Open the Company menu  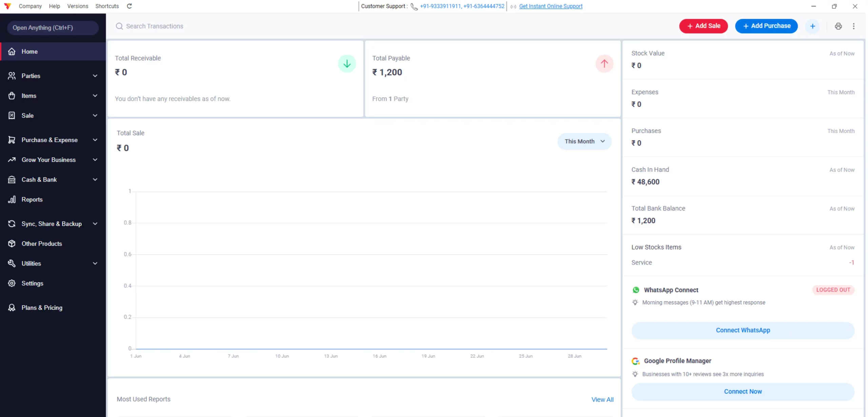[x=30, y=6]
